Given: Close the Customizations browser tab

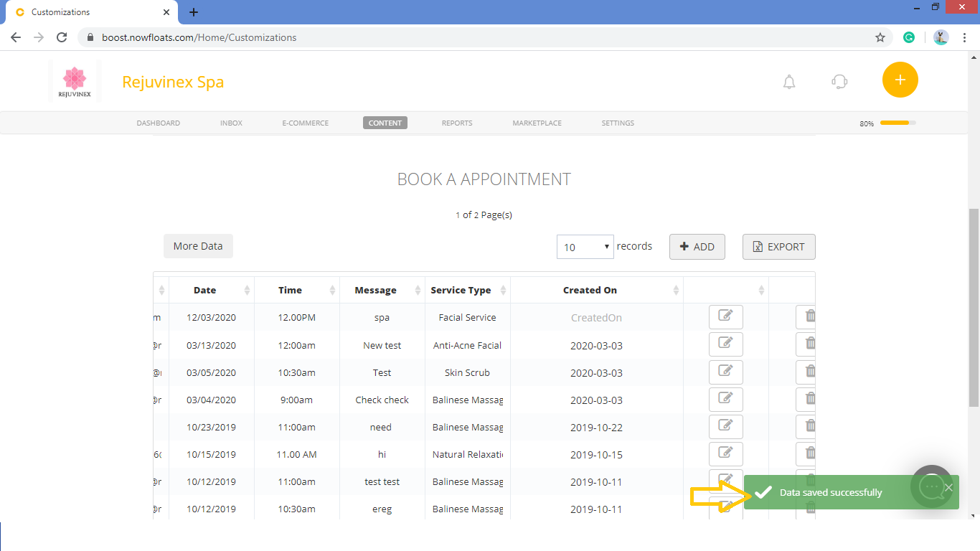Looking at the screenshot, I should (166, 12).
